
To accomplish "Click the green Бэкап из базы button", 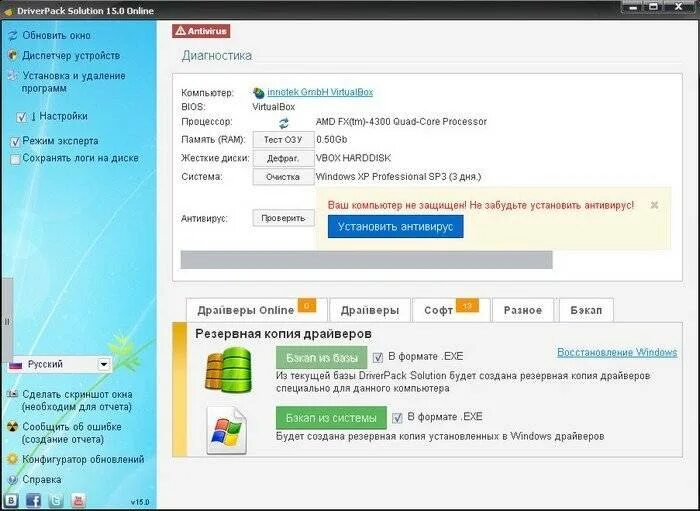I will (x=321, y=358).
